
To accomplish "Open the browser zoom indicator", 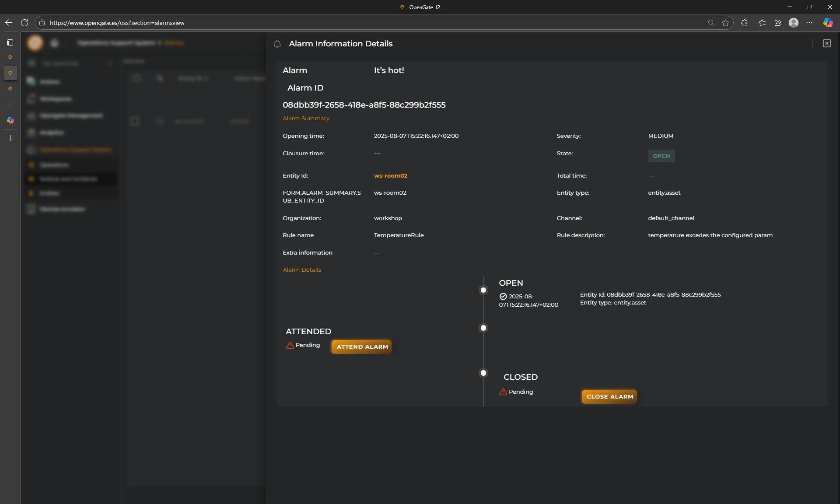I will click(x=711, y=23).
